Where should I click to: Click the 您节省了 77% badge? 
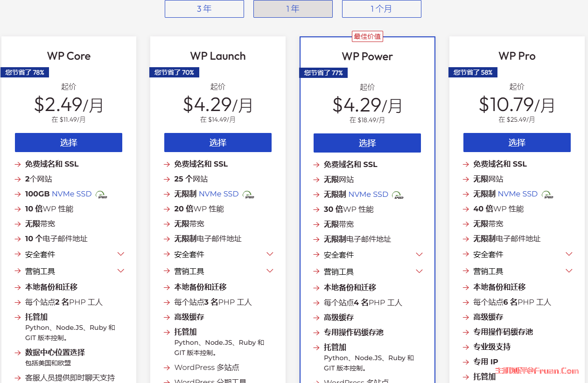pyautogui.click(x=323, y=73)
